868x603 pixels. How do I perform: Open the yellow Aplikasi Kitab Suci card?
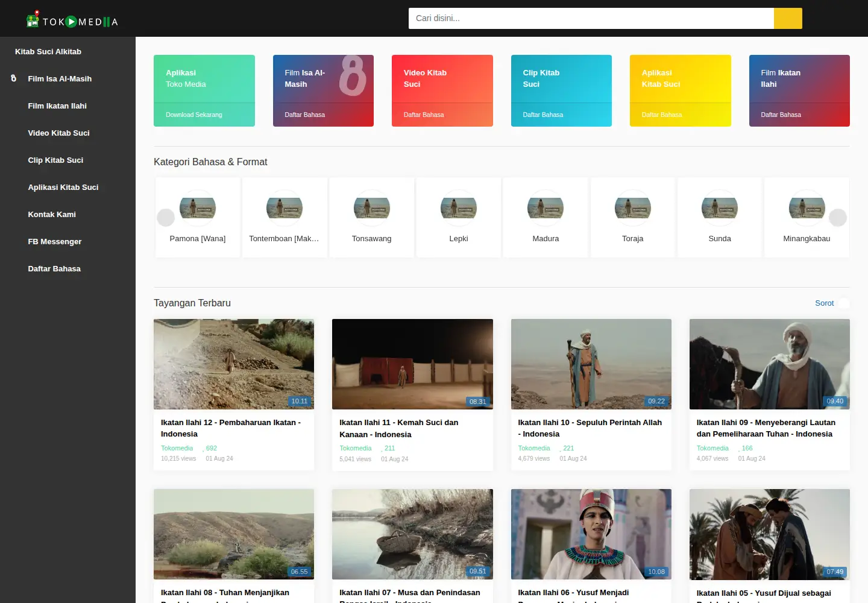(681, 79)
